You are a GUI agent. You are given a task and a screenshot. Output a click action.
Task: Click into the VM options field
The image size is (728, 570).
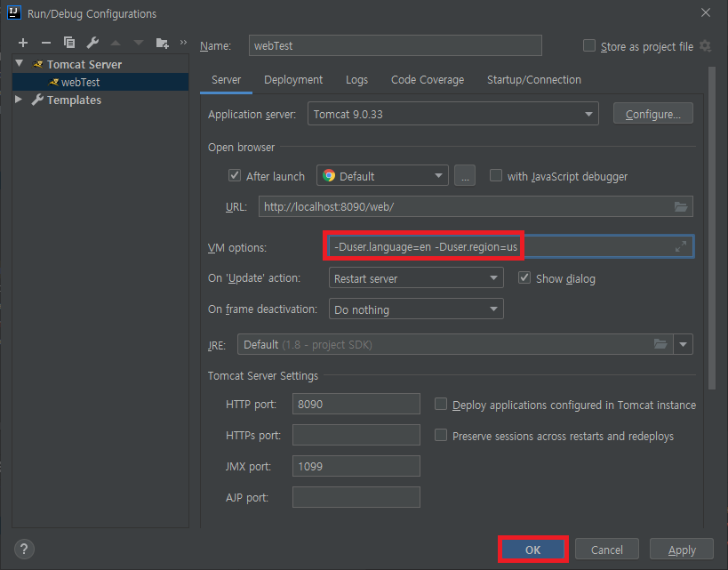pos(511,246)
